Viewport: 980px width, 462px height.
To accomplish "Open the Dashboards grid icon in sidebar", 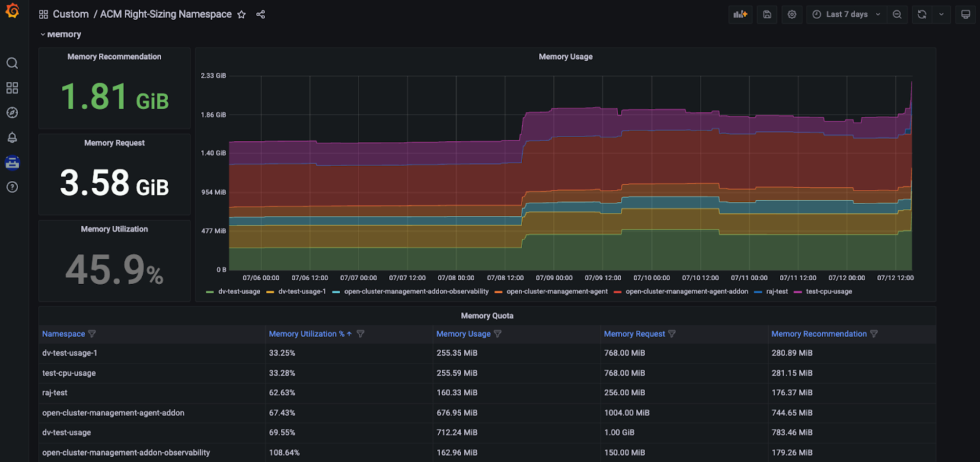I will pos(12,88).
